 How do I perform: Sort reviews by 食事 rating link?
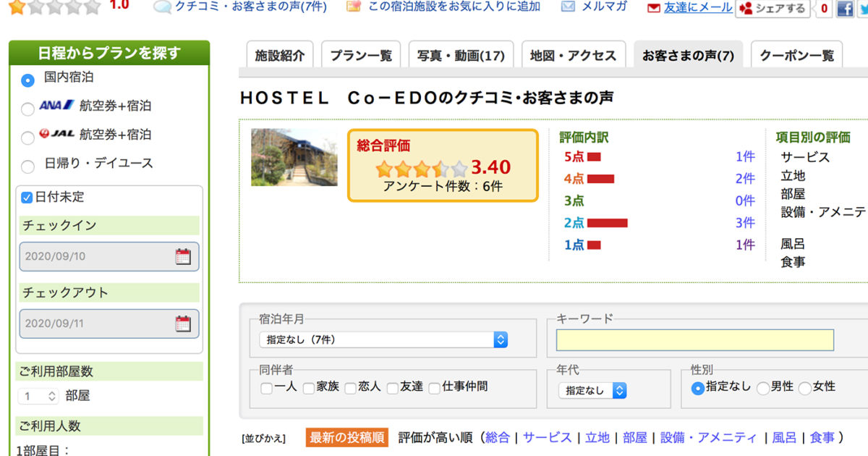click(x=822, y=437)
